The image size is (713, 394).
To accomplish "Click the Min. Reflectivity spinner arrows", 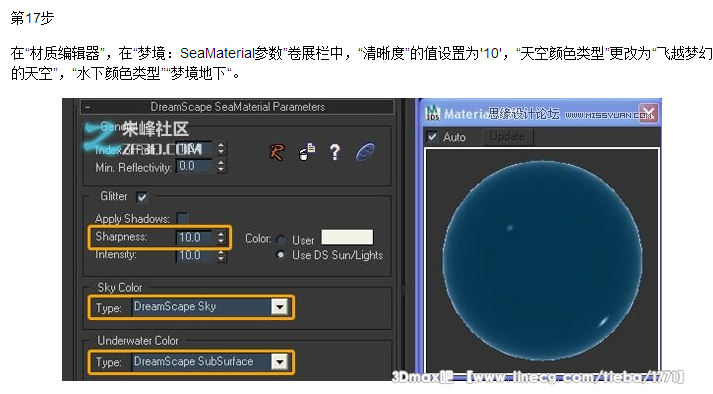I will pos(221,166).
